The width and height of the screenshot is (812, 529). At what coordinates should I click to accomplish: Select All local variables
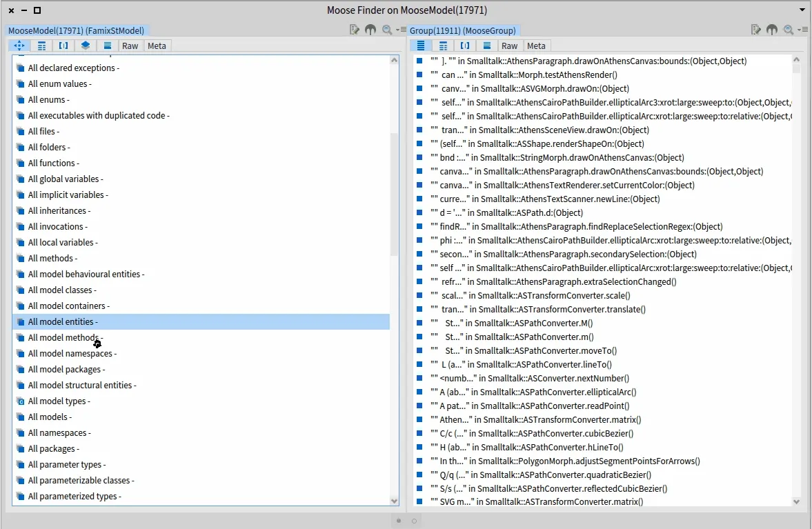point(201,242)
